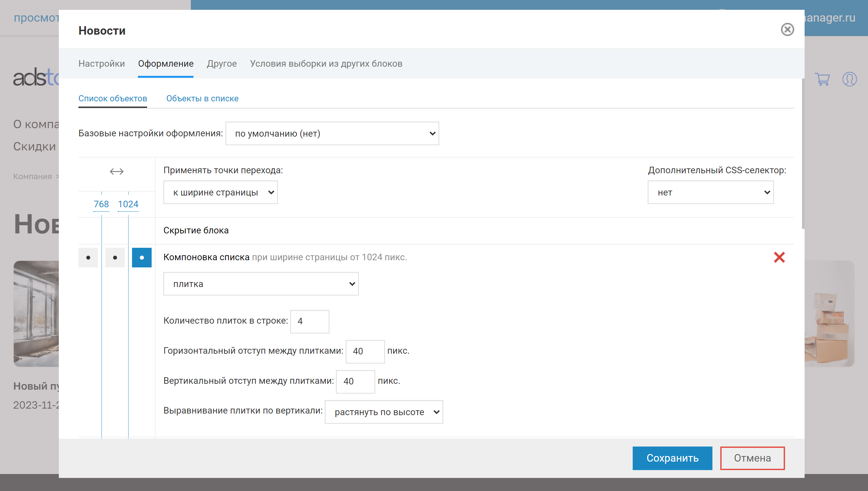Open the Дополнительный CSS-селектор dropdown
868x491 pixels.
pyautogui.click(x=710, y=192)
